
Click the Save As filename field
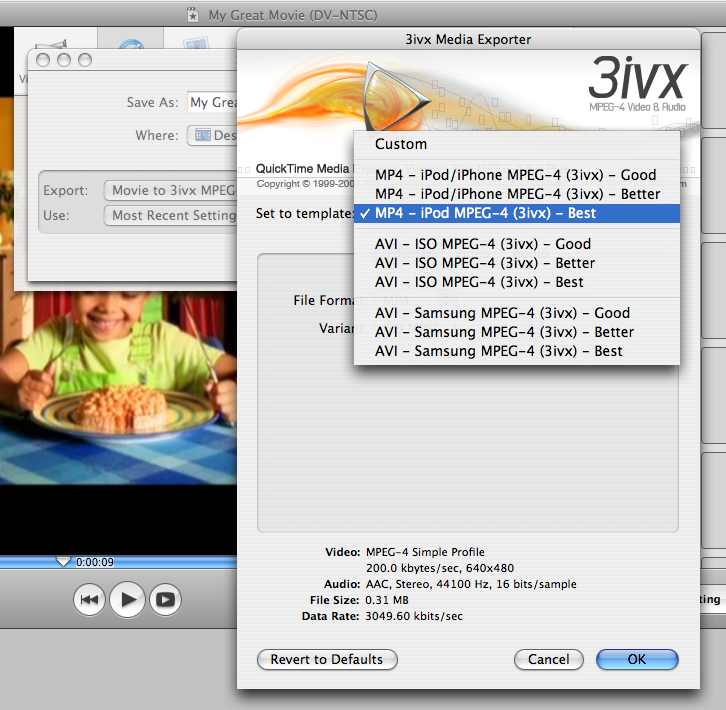click(213, 102)
